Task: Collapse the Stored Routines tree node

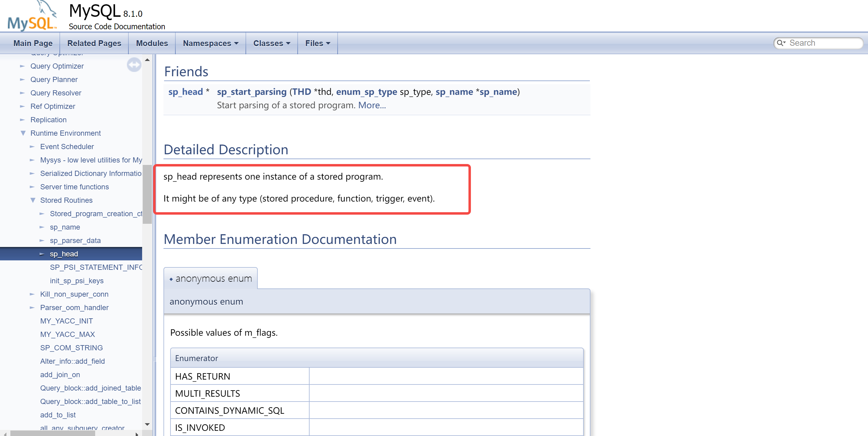Action: pos(33,200)
